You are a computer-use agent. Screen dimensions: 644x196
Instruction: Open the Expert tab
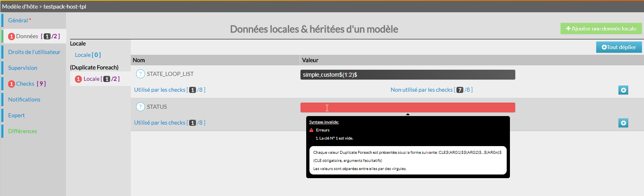(17, 115)
